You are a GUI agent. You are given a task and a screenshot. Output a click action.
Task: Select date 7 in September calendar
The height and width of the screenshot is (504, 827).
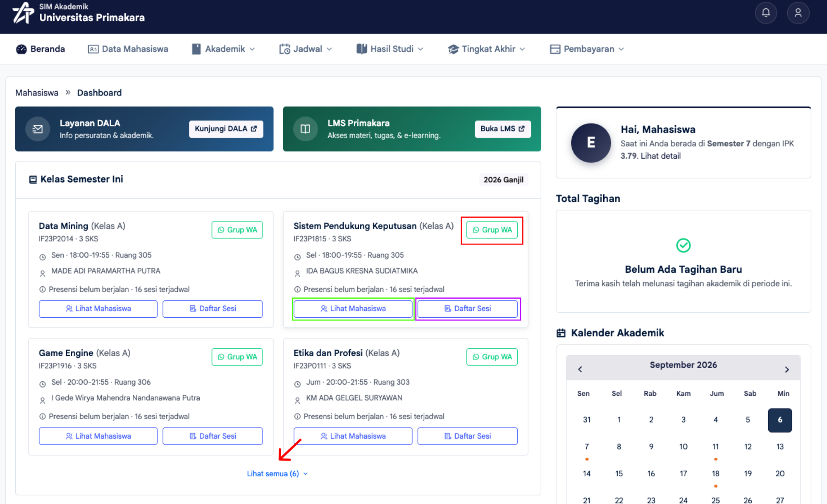586,447
